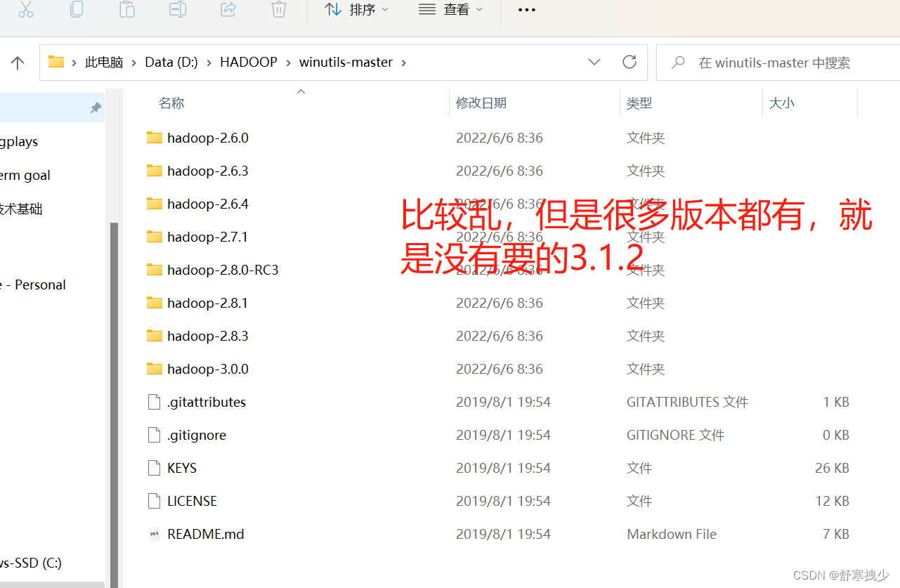Click the Paste clipboard icon

pos(127,10)
